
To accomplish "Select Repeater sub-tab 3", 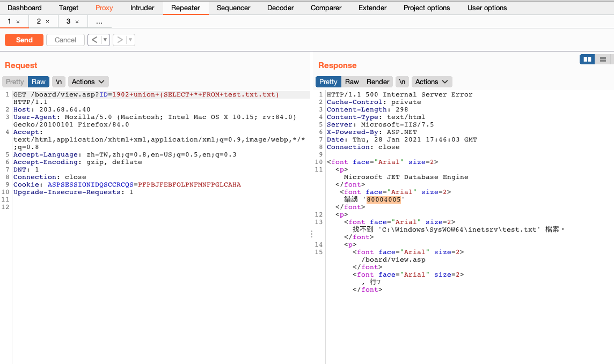I will point(68,21).
